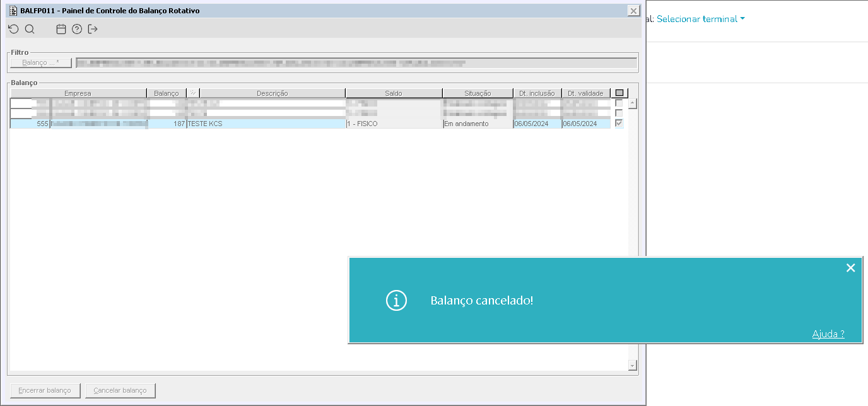Click the blurred Balanço filter text field
This screenshot has height=406, width=868.
click(356, 62)
